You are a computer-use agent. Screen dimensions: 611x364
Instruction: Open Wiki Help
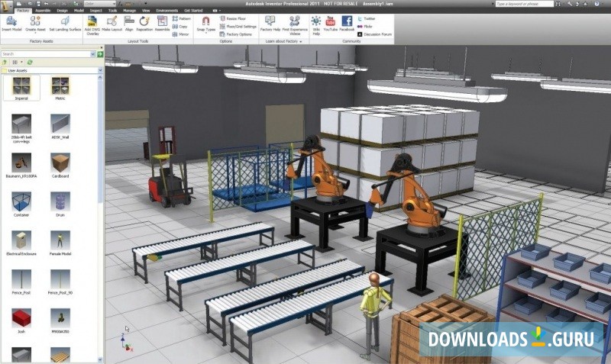pos(316,26)
